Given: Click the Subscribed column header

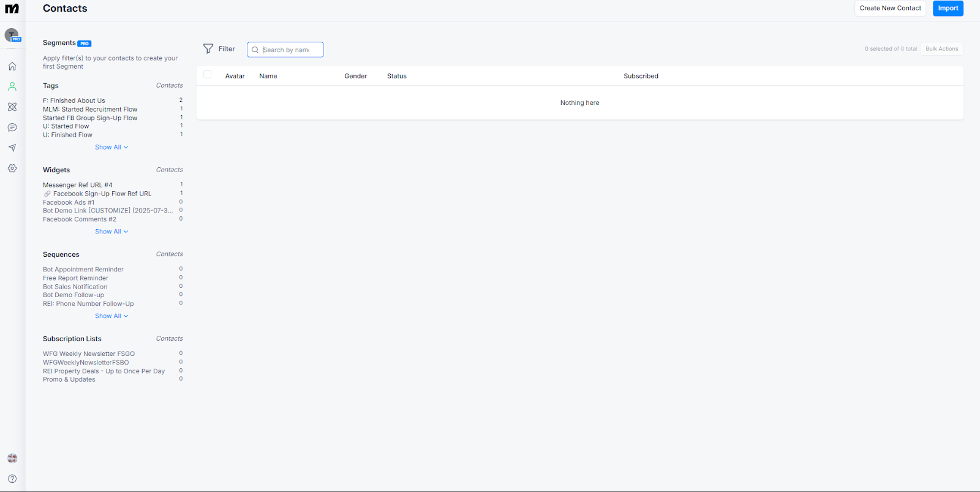Looking at the screenshot, I should point(641,76).
